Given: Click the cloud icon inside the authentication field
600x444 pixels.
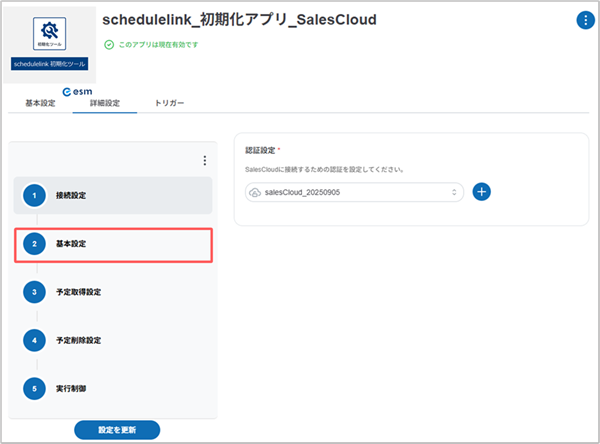Looking at the screenshot, I should [256, 191].
